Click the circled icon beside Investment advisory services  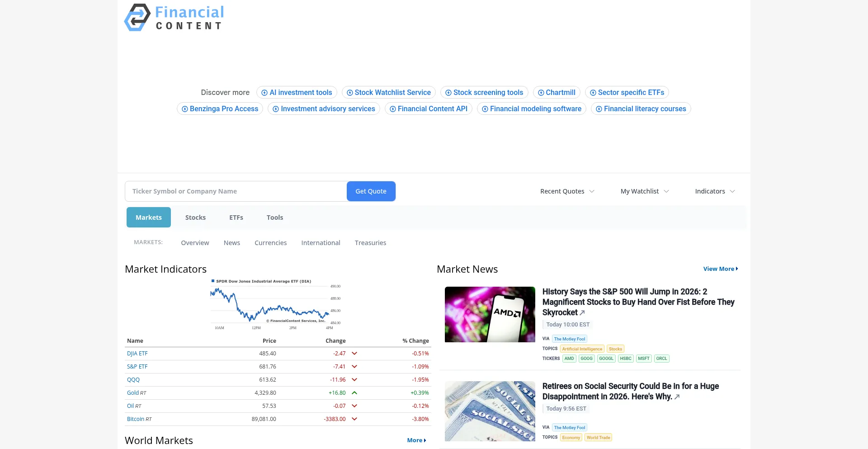point(275,109)
